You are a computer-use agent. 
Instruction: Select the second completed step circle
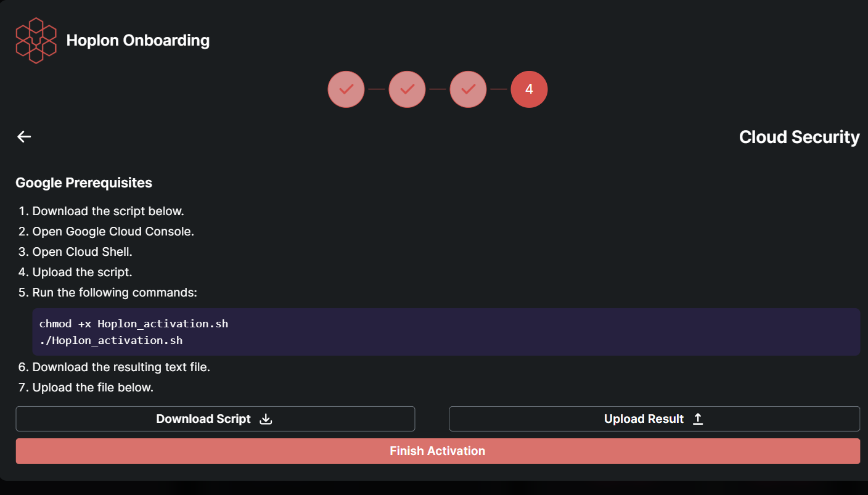[407, 89]
